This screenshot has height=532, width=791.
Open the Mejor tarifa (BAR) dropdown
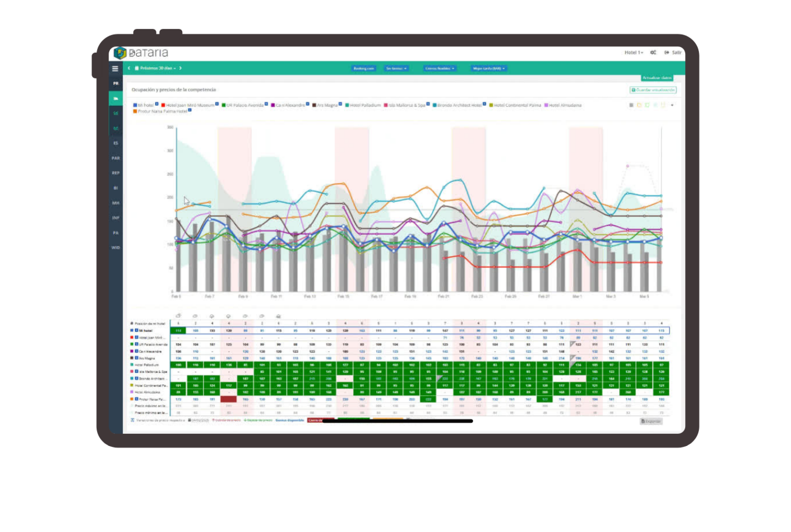[x=489, y=69]
